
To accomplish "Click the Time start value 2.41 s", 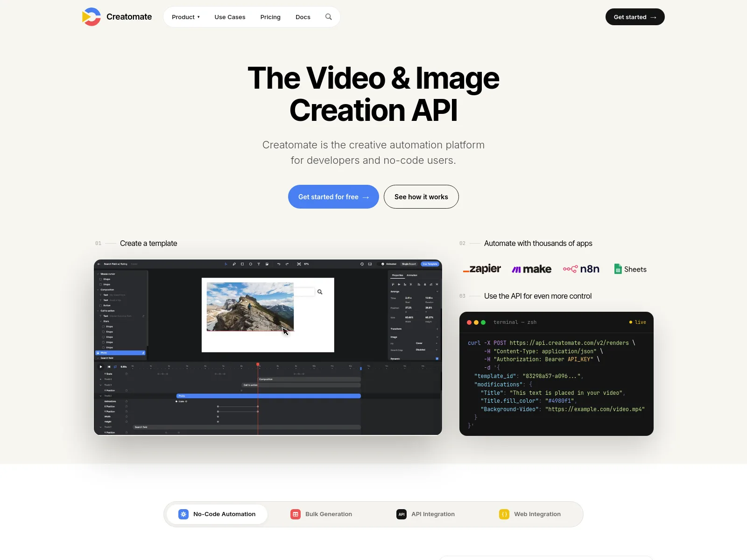I will (x=409, y=298).
